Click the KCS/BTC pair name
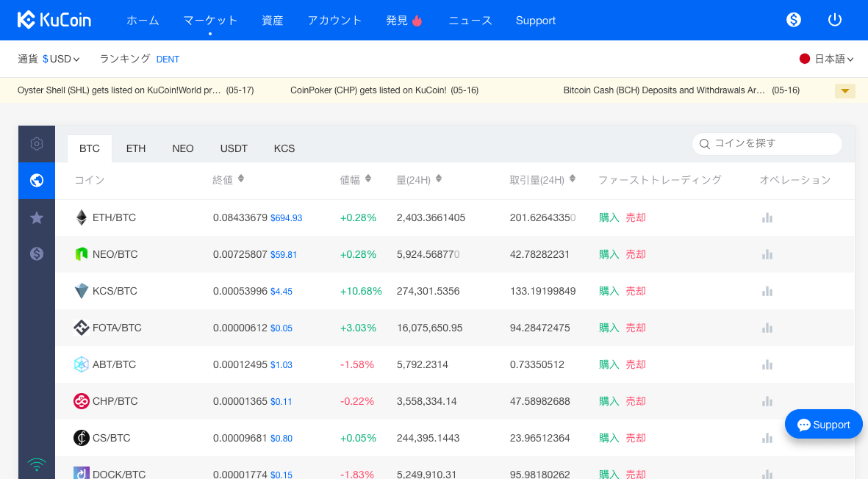Image resolution: width=868 pixels, height=479 pixels. point(115,291)
